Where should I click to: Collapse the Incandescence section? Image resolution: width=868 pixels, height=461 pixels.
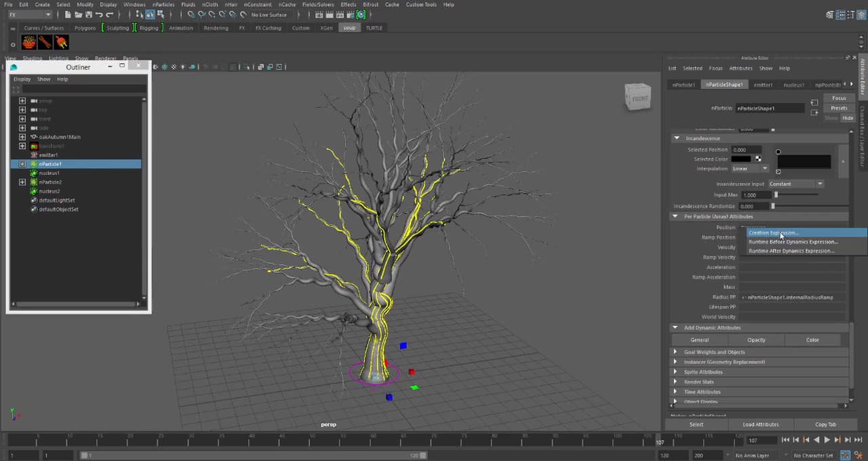(x=676, y=138)
